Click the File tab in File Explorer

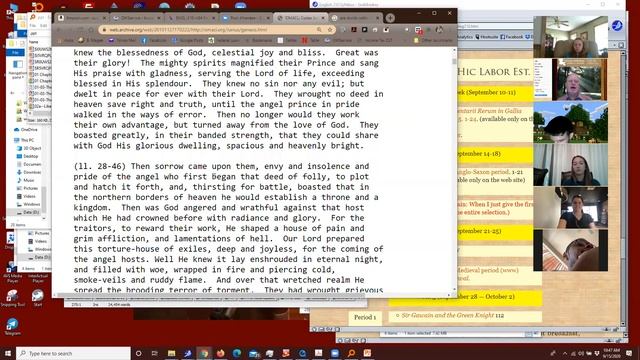15,53
